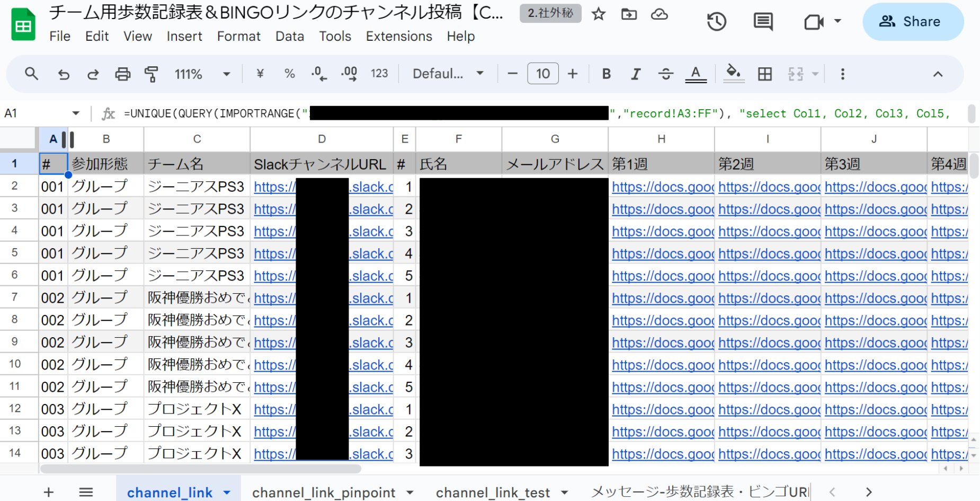Viewport: 980px width, 501px height.
Task: Open version history
Action: click(716, 21)
